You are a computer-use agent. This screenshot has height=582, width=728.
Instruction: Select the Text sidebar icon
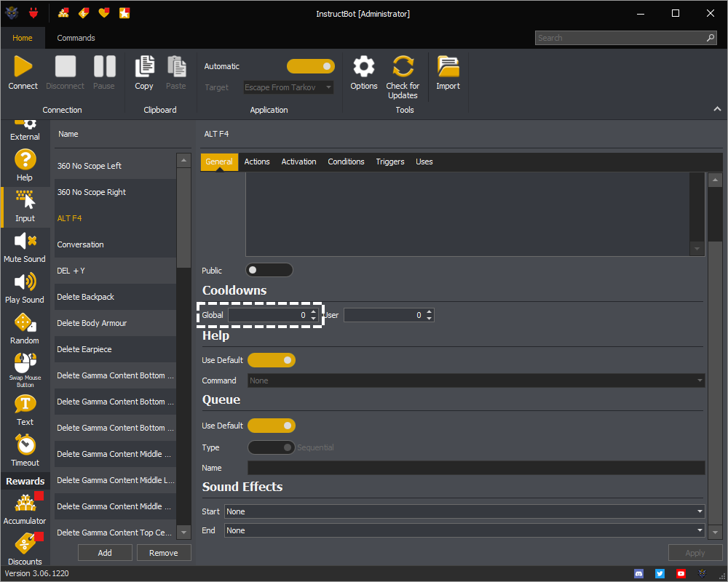25,404
